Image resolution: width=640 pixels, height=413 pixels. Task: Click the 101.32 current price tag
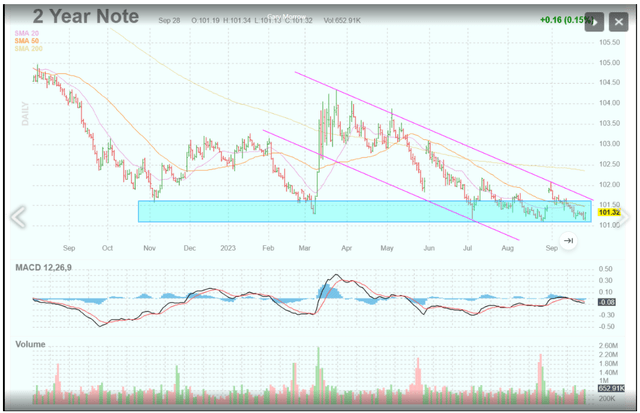coord(609,212)
